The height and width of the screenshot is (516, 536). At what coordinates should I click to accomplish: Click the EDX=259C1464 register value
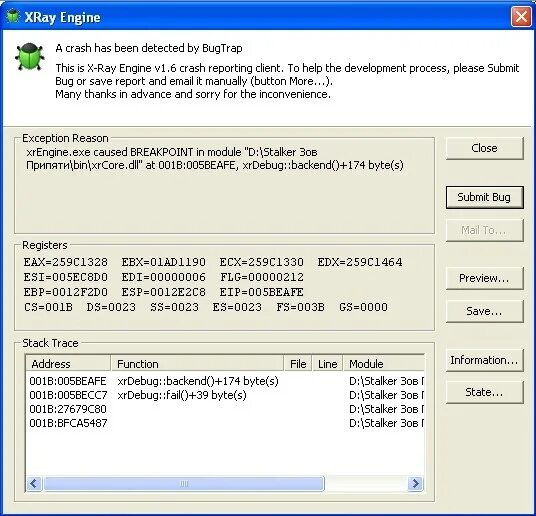pos(360,262)
